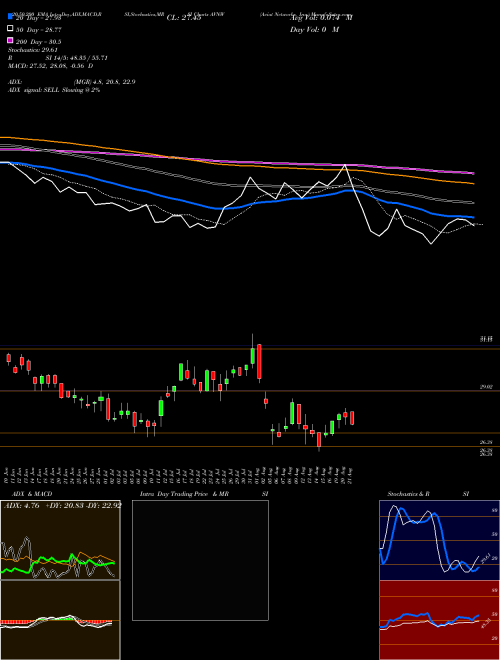
Task: Click the 'ADX: 4.76 +DY: 20.83 -DY: 22.92' header
Action: 62,505
